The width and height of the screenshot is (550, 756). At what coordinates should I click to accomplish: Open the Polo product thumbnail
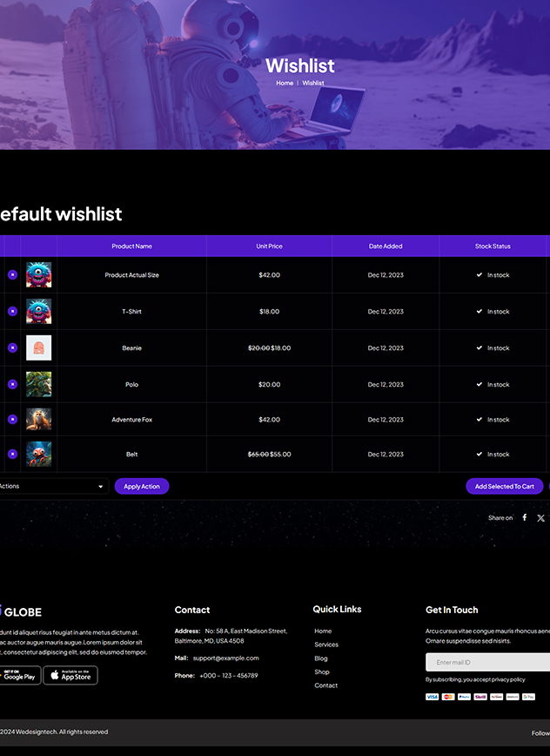pos(38,384)
